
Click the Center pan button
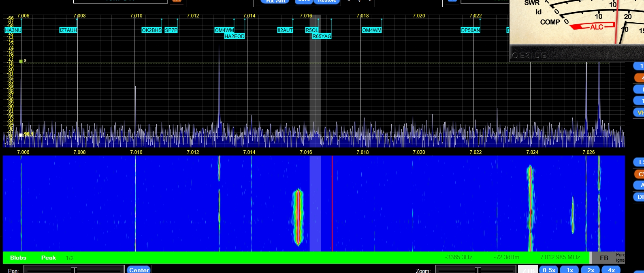pos(139,270)
